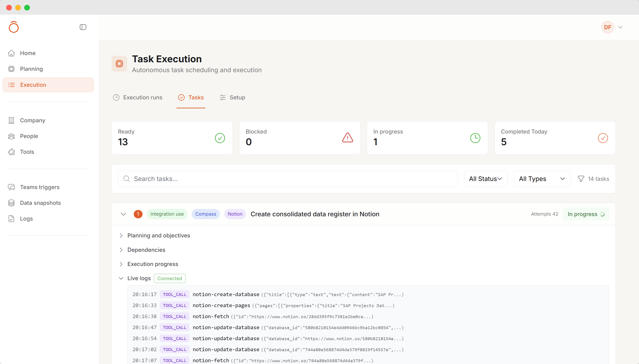Open the DF user account menu

(x=612, y=27)
